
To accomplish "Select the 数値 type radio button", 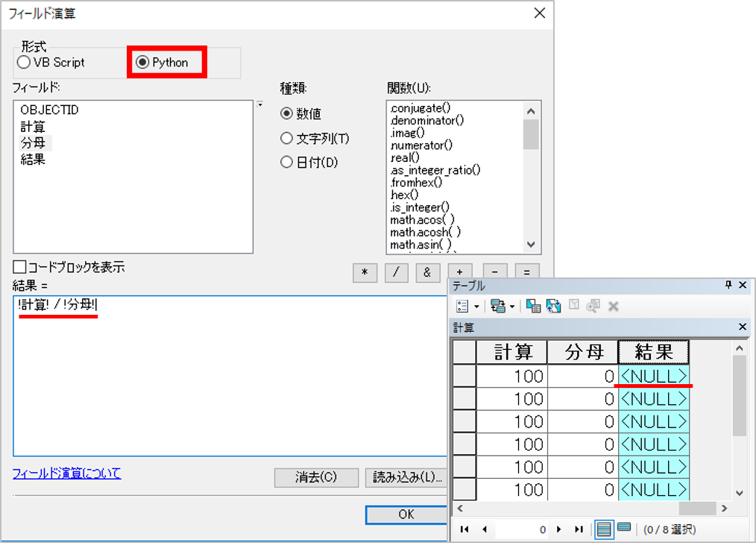I will [286, 113].
